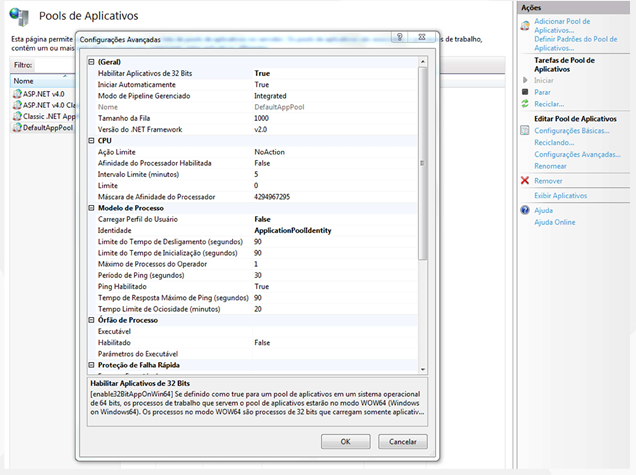Collapse the CPU section

coord(91,141)
